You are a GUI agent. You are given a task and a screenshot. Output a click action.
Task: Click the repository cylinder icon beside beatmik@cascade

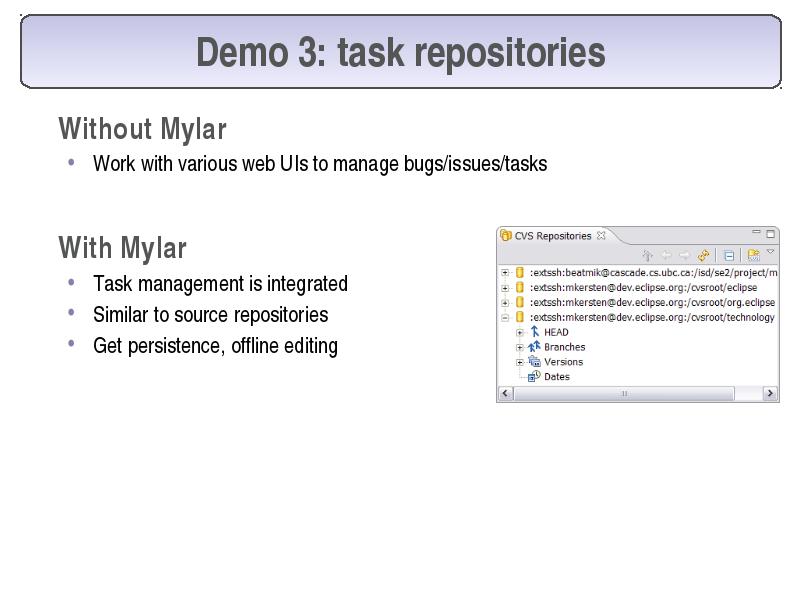point(519,272)
